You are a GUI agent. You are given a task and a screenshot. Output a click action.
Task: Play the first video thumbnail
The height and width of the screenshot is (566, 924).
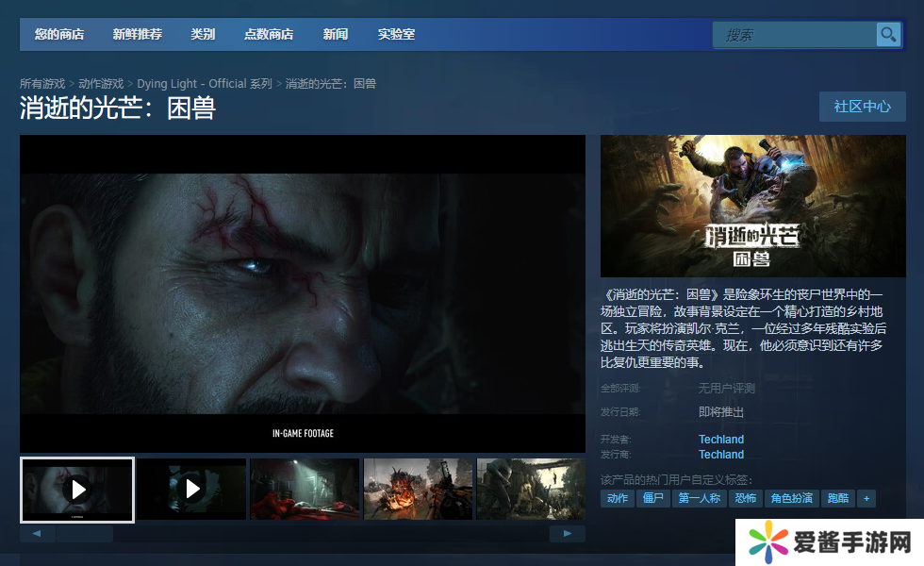click(77, 489)
